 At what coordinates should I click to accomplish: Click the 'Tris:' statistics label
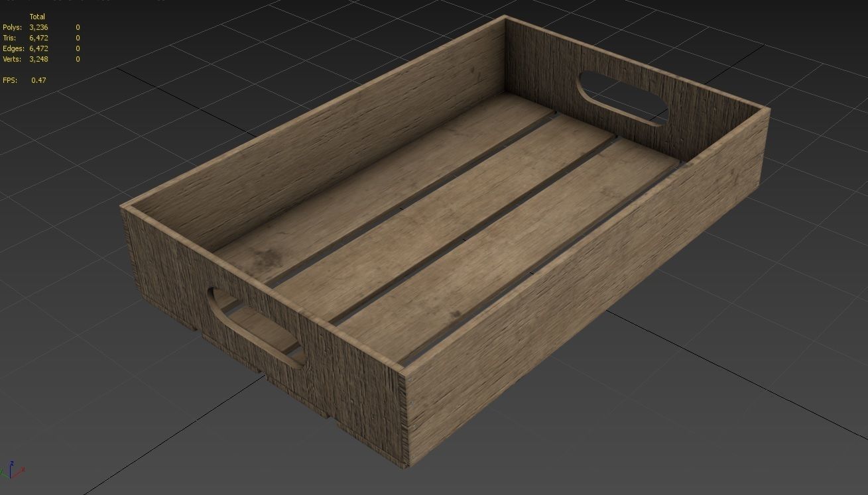pos(9,38)
